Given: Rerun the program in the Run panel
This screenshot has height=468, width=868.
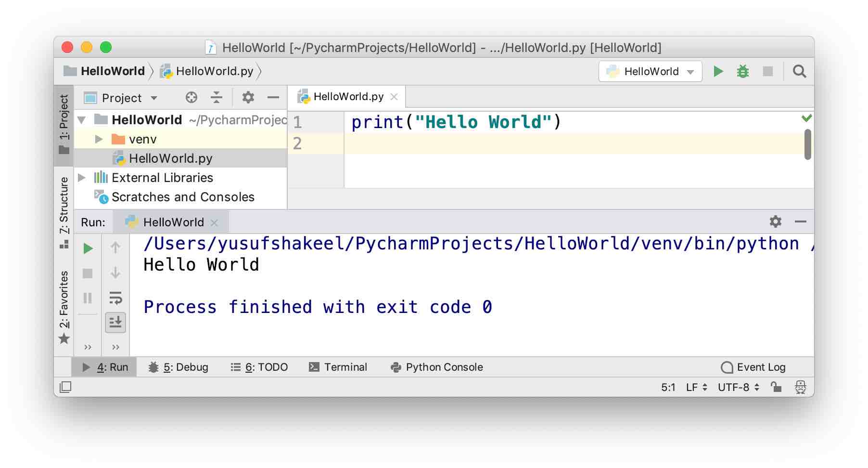Looking at the screenshot, I should (x=88, y=248).
